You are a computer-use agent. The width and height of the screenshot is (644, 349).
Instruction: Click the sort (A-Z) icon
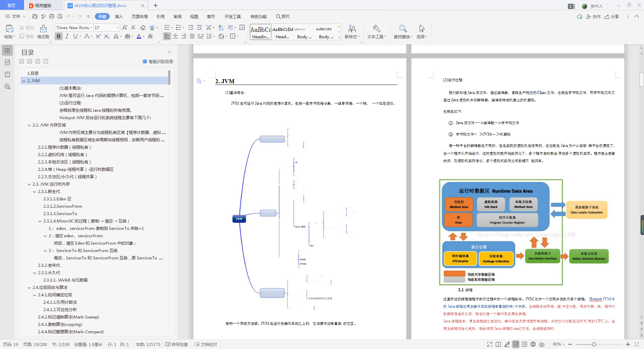(221, 28)
